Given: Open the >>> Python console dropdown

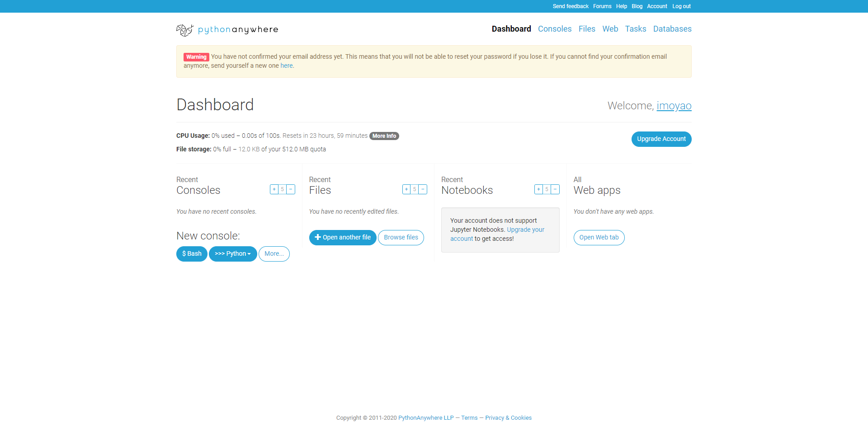Looking at the screenshot, I should point(233,254).
